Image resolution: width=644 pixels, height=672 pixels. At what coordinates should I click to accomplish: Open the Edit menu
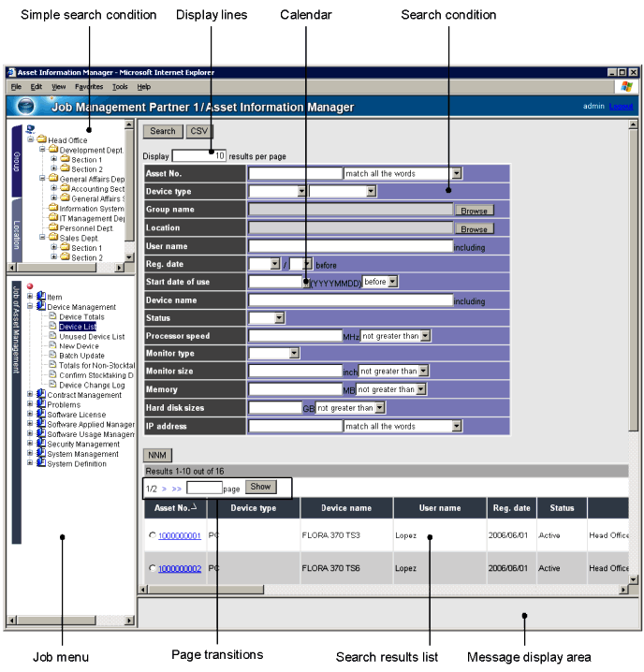36,86
